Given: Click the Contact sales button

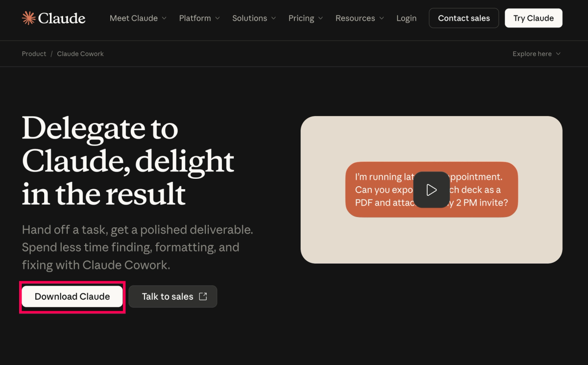Looking at the screenshot, I should click(464, 18).
